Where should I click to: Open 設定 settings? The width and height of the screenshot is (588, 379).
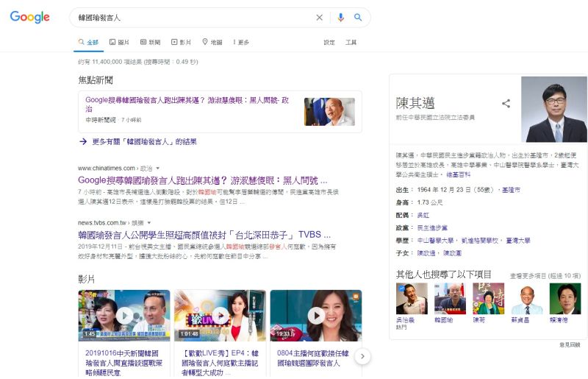coord(329,43)
